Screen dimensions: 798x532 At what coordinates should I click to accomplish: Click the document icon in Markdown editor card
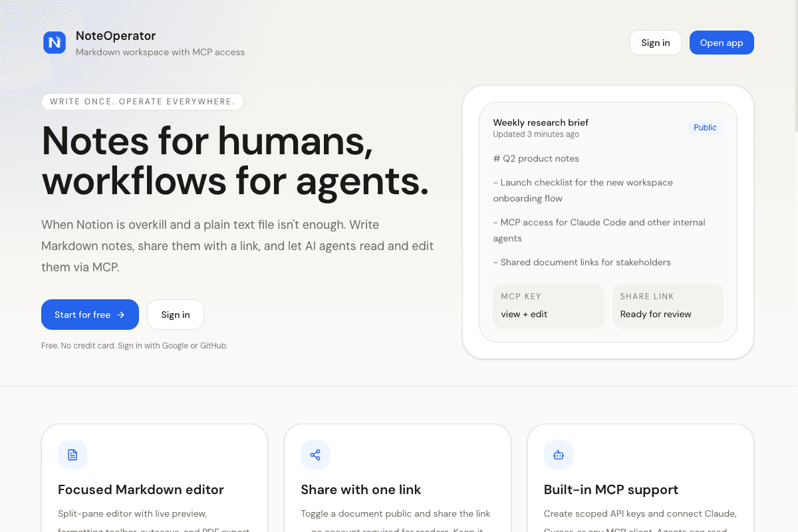(72, 455)
